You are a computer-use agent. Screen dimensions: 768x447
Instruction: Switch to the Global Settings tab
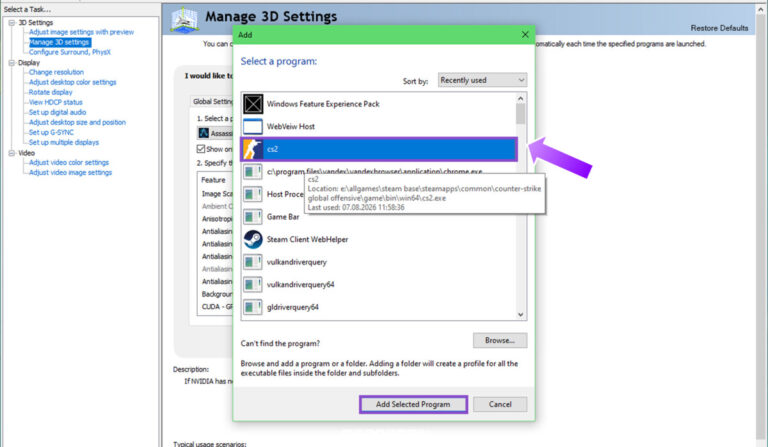pyautogui.click(x=212, y=101)
